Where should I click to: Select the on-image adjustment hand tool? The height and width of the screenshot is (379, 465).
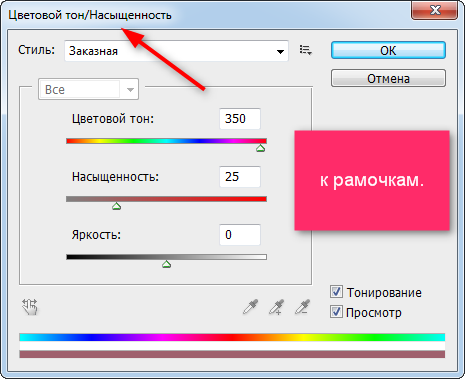pyautogui.click(x=30, y=307)
